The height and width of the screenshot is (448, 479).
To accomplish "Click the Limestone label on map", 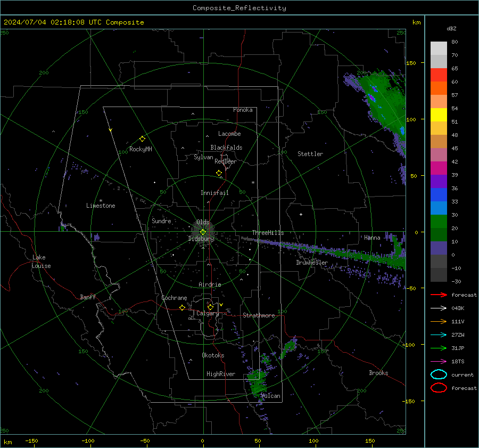I will pyautogui.click(x=101, y=206).
